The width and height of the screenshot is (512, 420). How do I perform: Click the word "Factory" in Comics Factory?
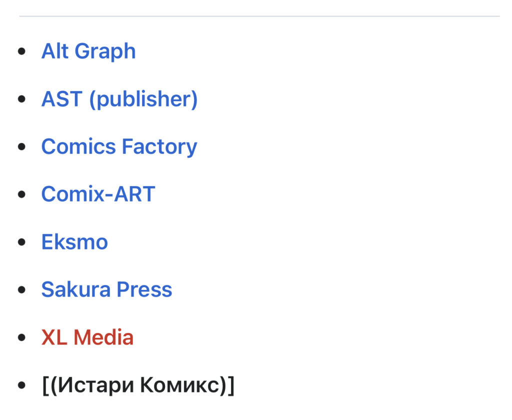[x=159, y=146]
